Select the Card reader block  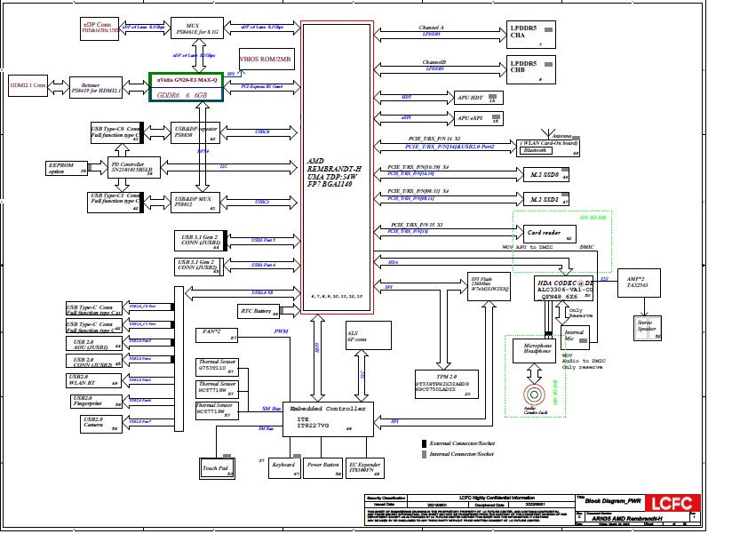click(x=550, y=234)
